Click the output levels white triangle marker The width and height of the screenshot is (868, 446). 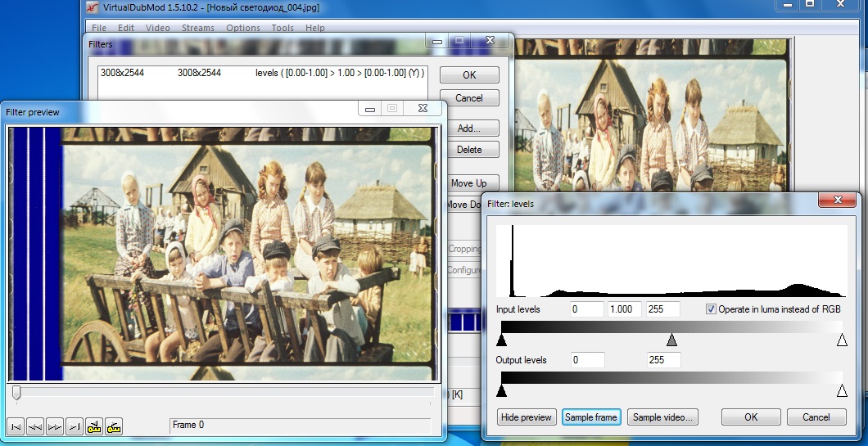click(842, 391)
